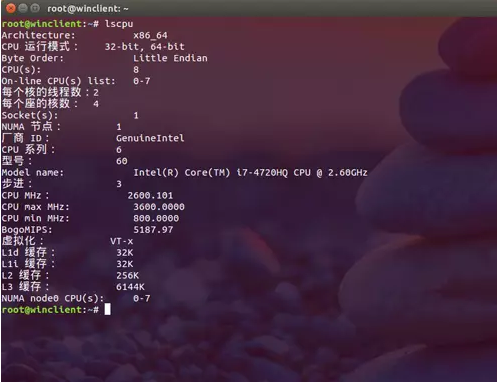Select the '256K' L2 cache value
The width and height of the screenshot is (497, 382).
click(127, 276)
